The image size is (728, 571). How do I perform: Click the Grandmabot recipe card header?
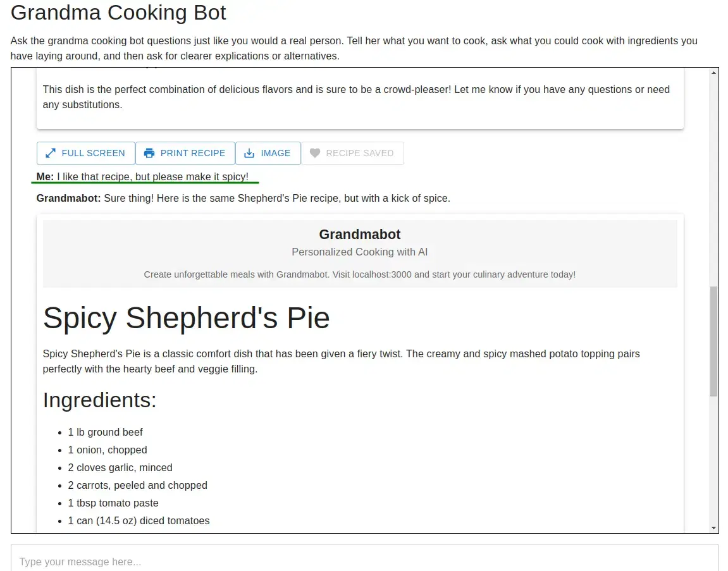point(359,234)
